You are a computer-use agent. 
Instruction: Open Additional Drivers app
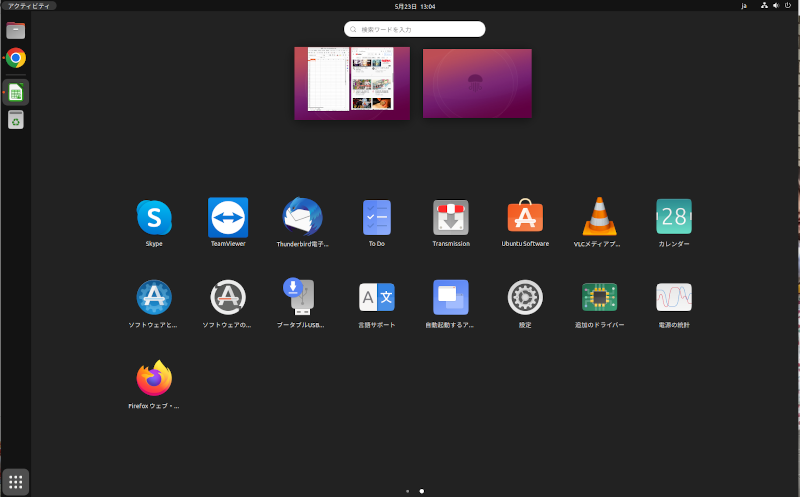pyautogui.click(x=599, y=297)
